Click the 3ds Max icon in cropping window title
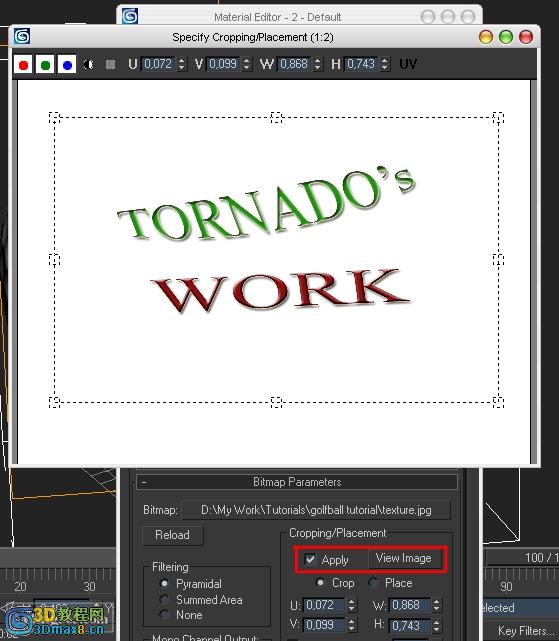The image size is (559, 641). [22, 36]
